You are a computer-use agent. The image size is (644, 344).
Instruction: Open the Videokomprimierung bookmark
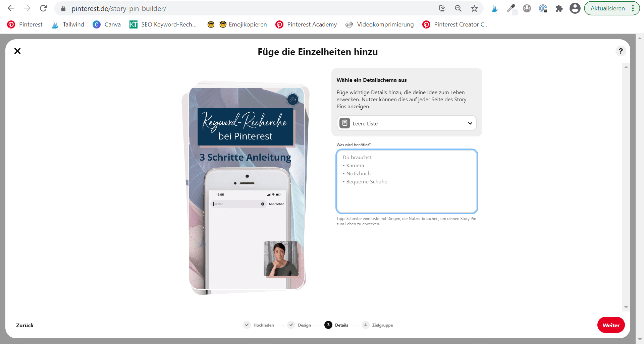(x=379, y=24)
